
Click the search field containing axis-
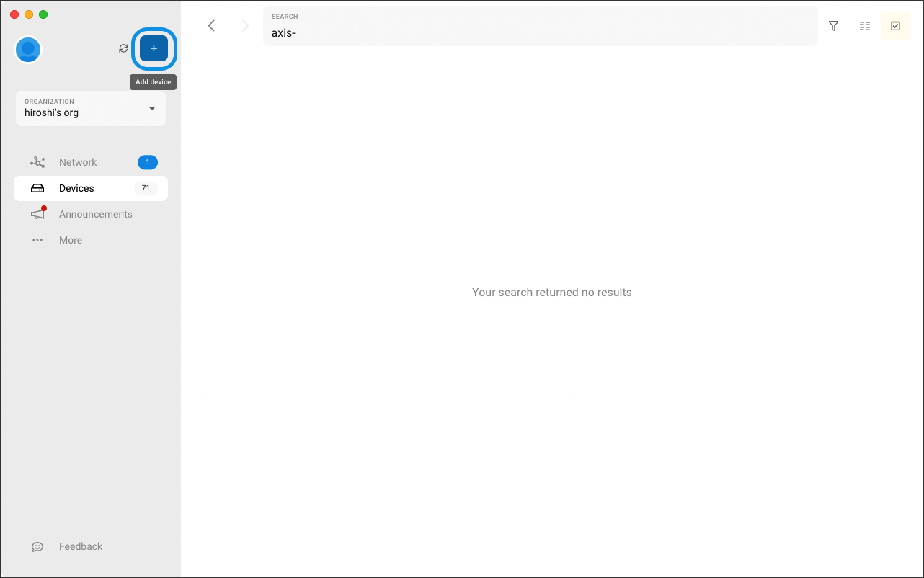(541, 26)
